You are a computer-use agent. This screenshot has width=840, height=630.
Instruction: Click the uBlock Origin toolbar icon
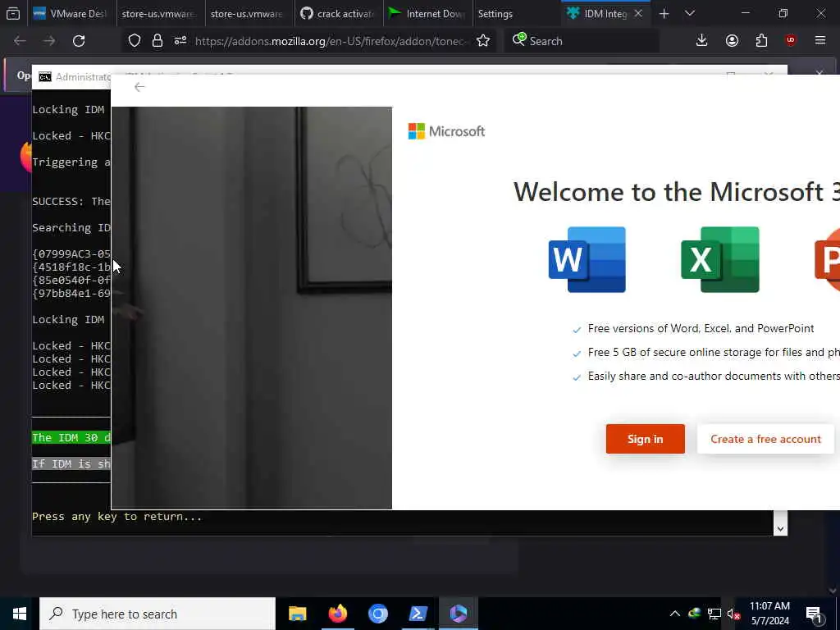tap(791, 40)
